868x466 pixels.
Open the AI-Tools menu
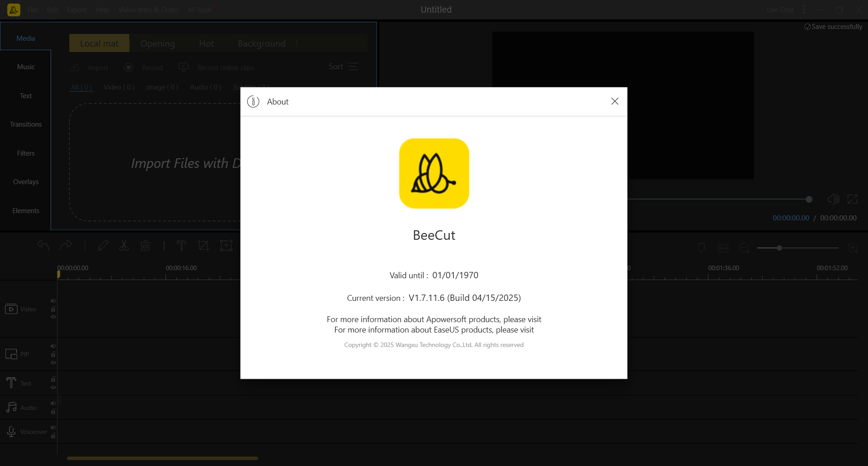click(200, 10)
